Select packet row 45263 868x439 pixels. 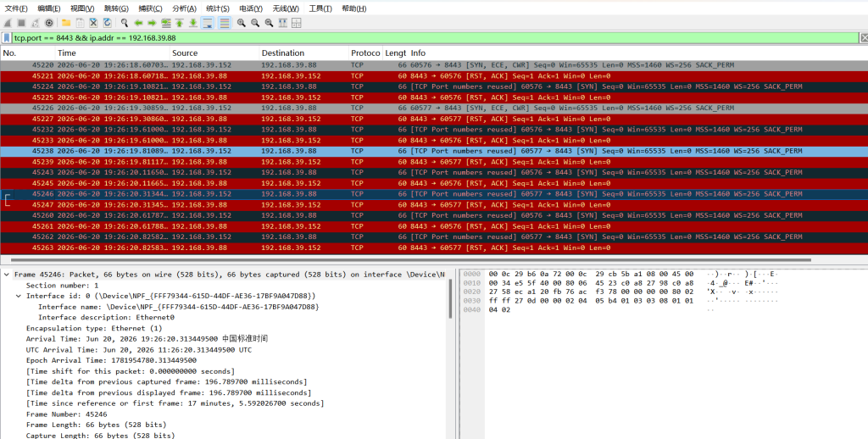[434, 247]
